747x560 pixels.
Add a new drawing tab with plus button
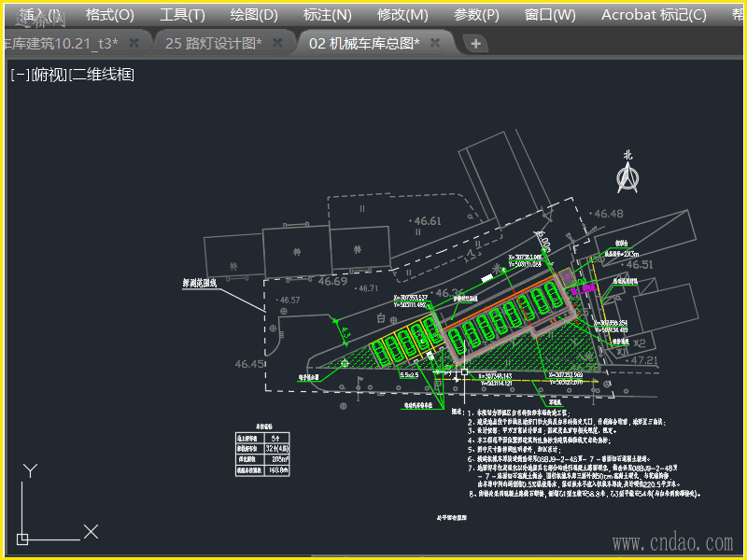point(475,44)
